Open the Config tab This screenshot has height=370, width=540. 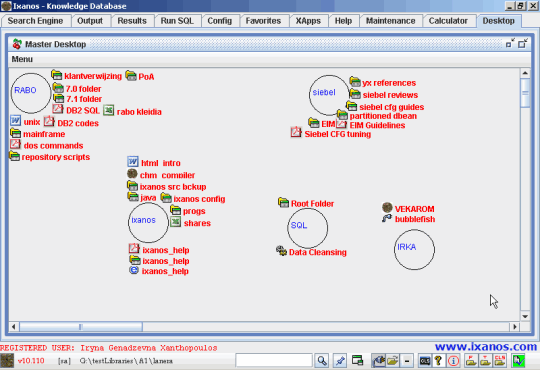[x=219, y=21]
